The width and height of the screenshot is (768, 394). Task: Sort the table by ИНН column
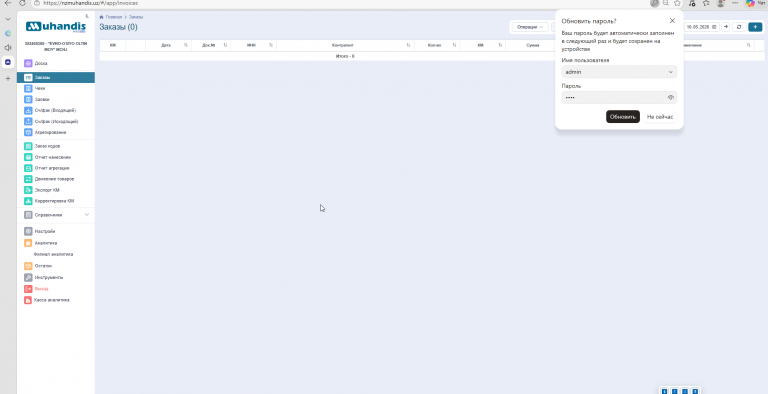270,45
